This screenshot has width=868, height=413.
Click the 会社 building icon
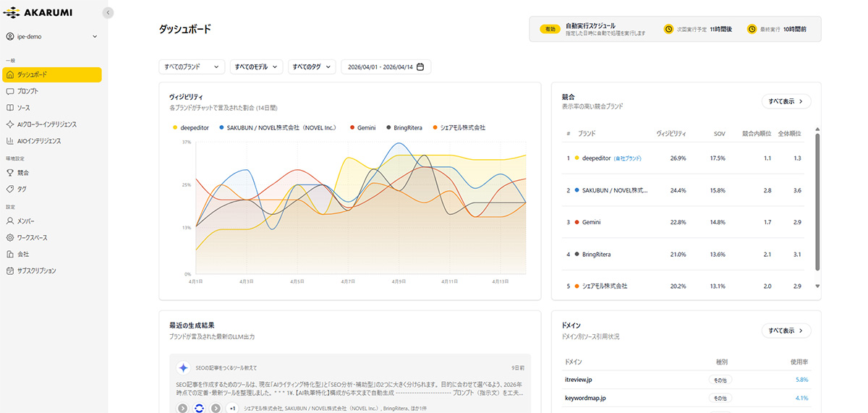pyautogui.click(x=10, y=255)
